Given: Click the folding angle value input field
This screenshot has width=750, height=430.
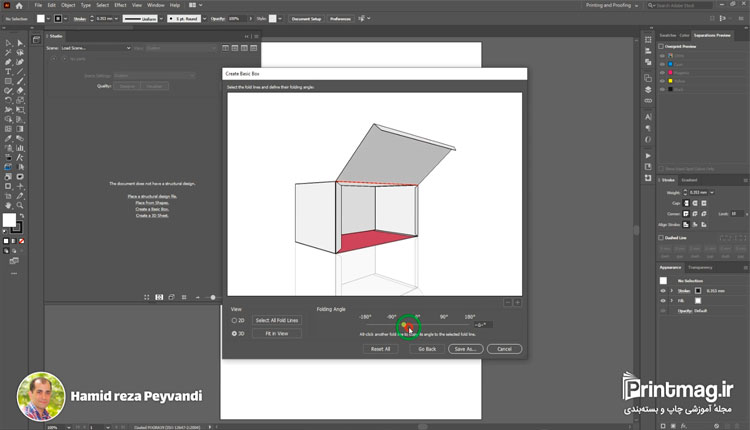Looking at the screenshot, I should tap(481, 326).
